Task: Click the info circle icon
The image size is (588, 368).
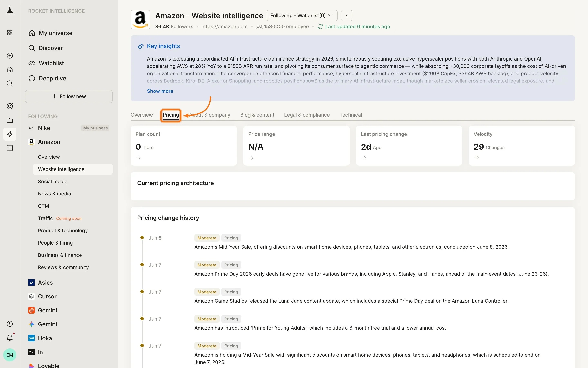Action: 10,324
